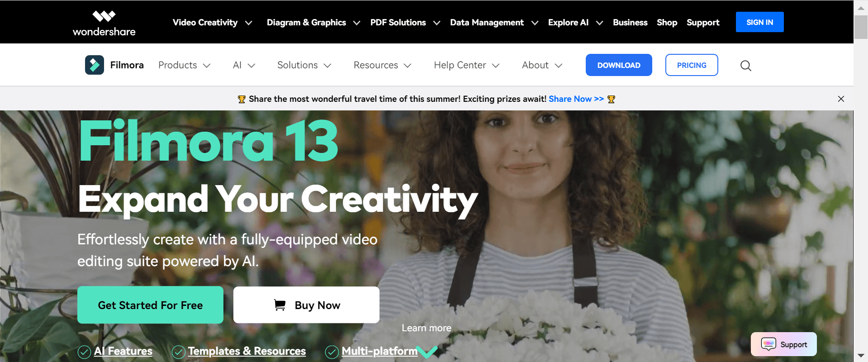
Task: Click the blue DOWNLOAD button
Action: (619, 65)
